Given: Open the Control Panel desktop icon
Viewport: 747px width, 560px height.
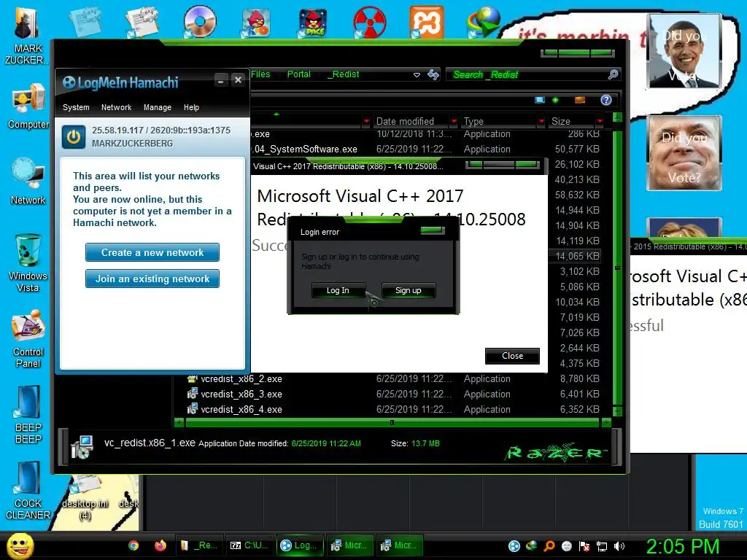Looking at the screenshot, I should pos(28,339).
